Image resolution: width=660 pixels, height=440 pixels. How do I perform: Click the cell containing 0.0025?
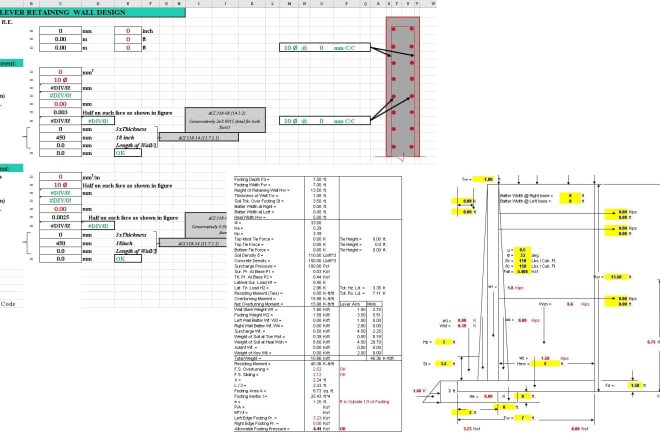pyautogui.click(x=61, y=217)
